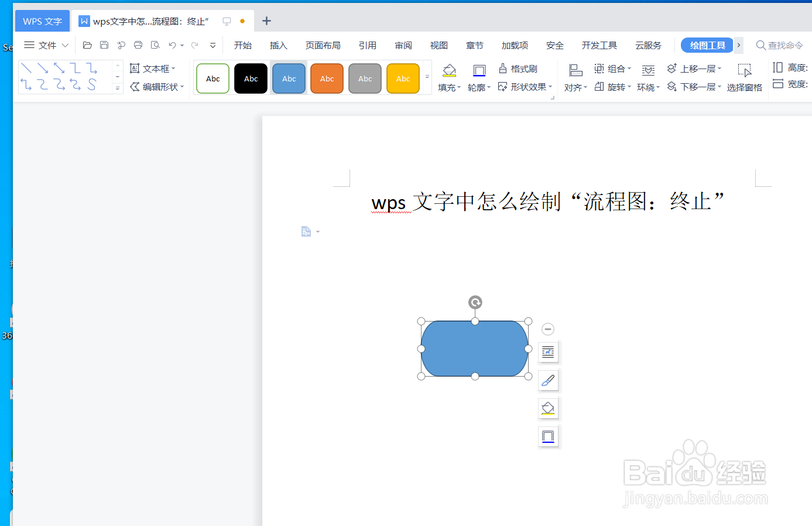
Task: Go to the 审阅 tab
Action: 403,45
